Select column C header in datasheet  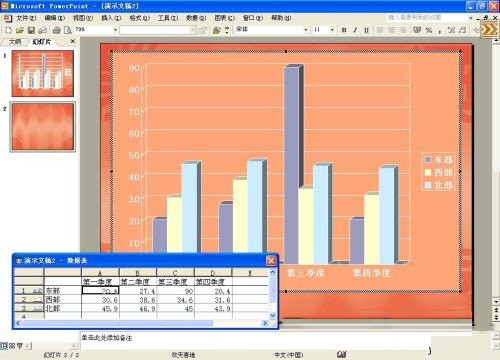pos(175,272)
